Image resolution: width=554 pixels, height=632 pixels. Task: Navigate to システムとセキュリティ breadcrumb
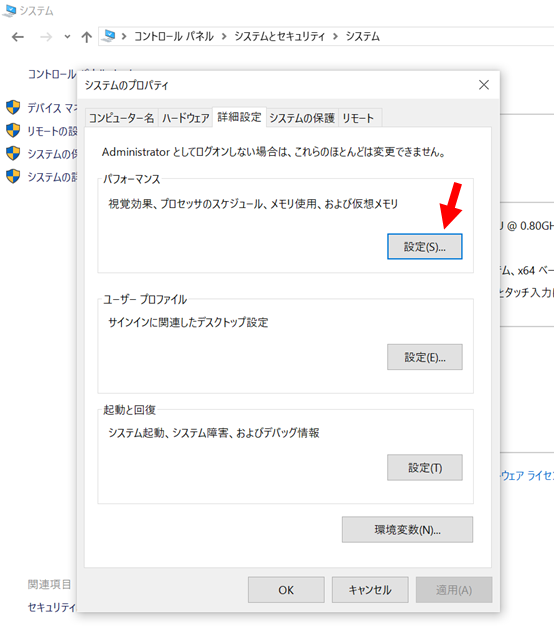tap(279, 36)
